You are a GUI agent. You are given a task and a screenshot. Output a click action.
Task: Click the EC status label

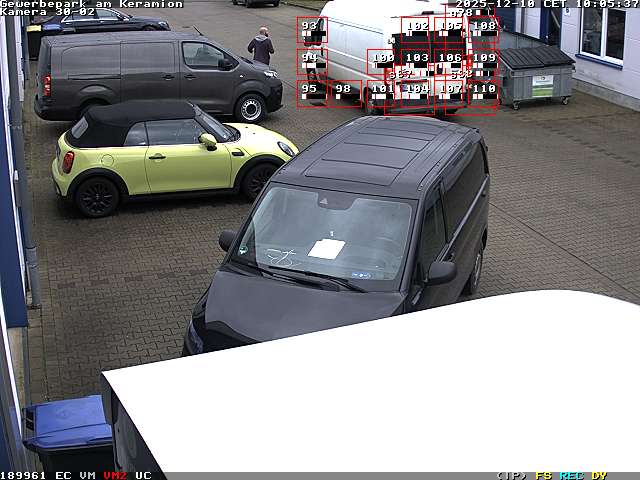pyautogui.click(x=63, y=475)
